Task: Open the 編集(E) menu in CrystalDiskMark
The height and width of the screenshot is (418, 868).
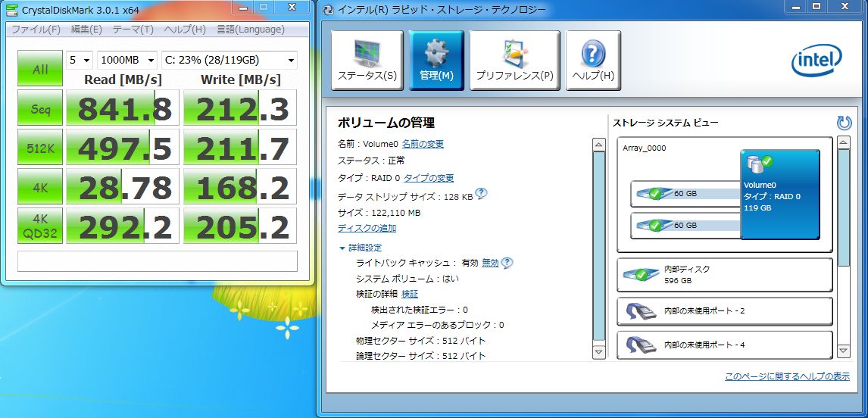Action: [x=86, y=30]
